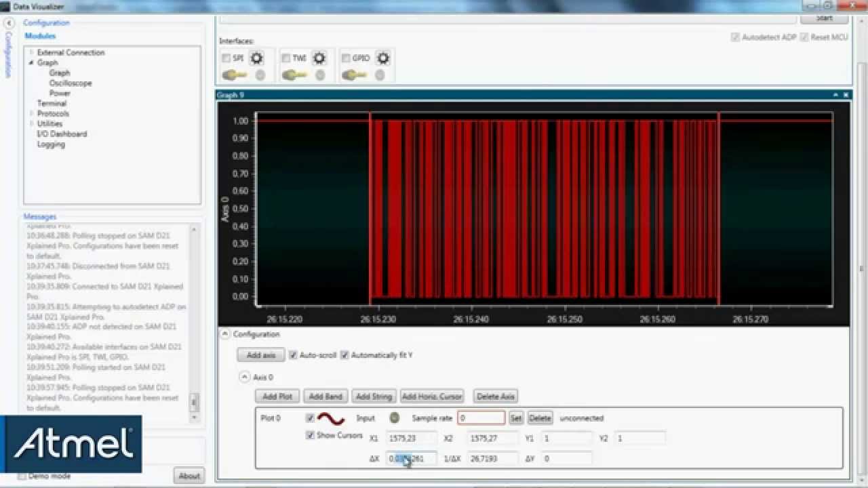Screen dimensions: 868x488
Task: Click the Y2 cursor value field
Action: click(640, 439)
